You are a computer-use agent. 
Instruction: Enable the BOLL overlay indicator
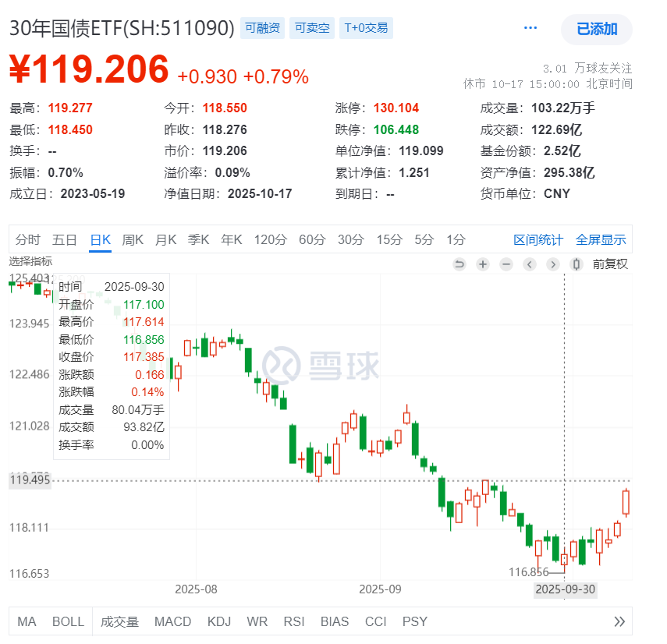(68, 621)
